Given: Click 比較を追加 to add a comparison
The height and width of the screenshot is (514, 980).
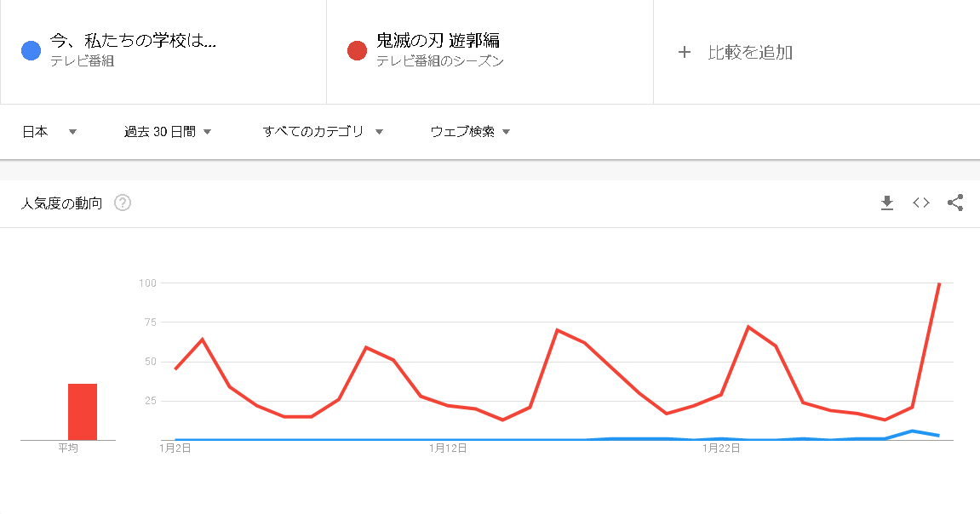Looking at the screenshot, I should coord(750,53).
